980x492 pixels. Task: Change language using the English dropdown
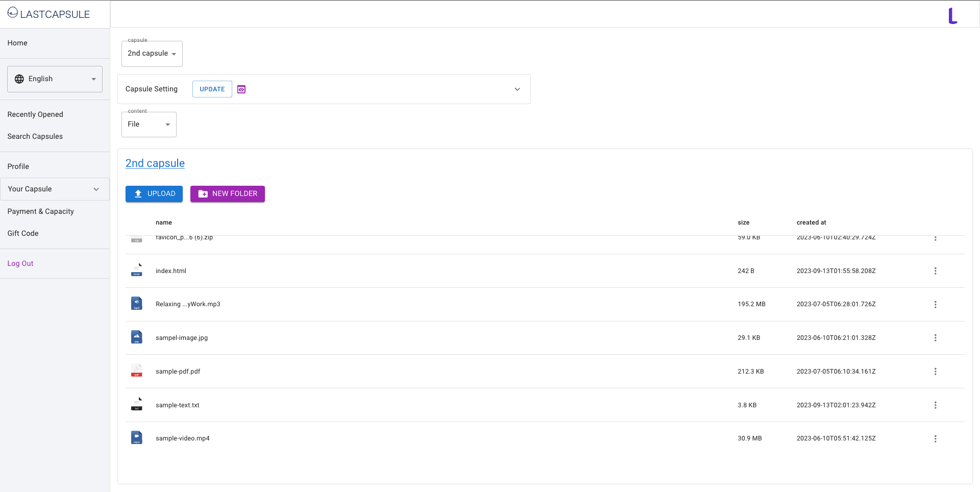point(55,79)
